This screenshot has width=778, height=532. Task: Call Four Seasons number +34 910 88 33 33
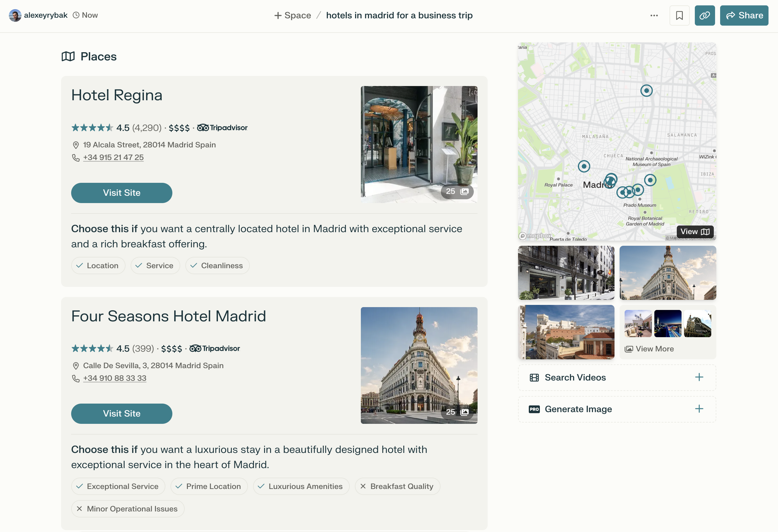tap(114, 378)
